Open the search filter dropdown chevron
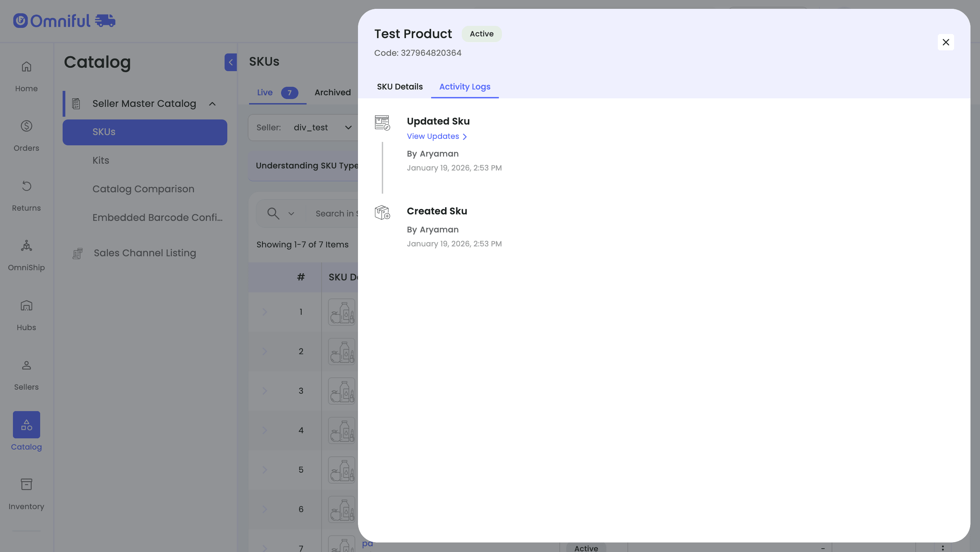The height and width of the screenshot is (552, 980). click(x=291, y=214)
